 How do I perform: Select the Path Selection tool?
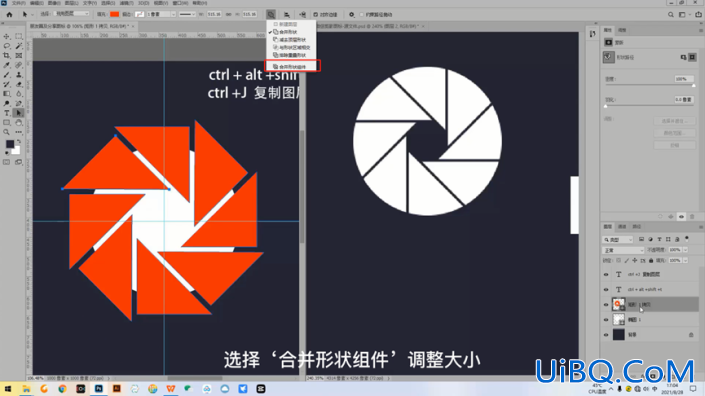pyautogui.click(x=18, y=113)
